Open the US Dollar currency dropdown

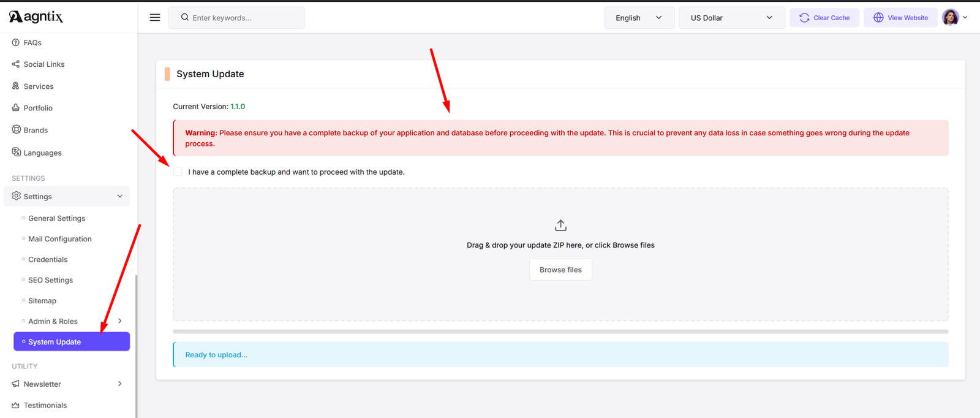point(731,18)
